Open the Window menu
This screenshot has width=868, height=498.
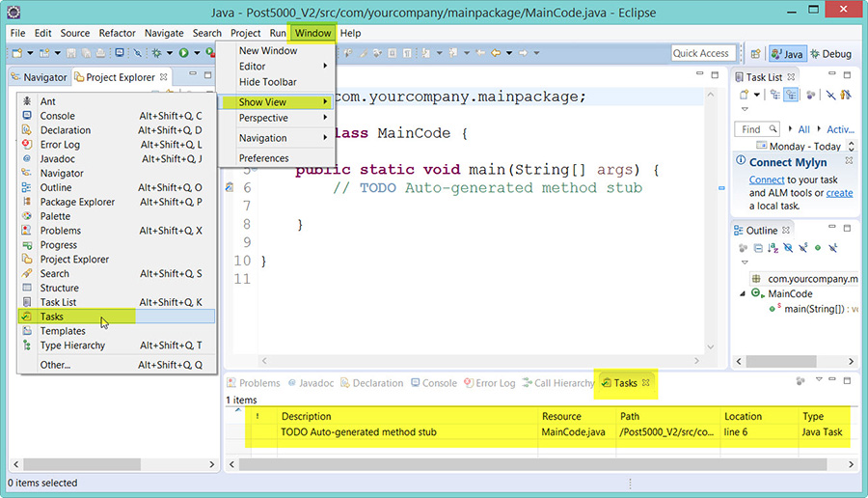(x=312, y=33)
